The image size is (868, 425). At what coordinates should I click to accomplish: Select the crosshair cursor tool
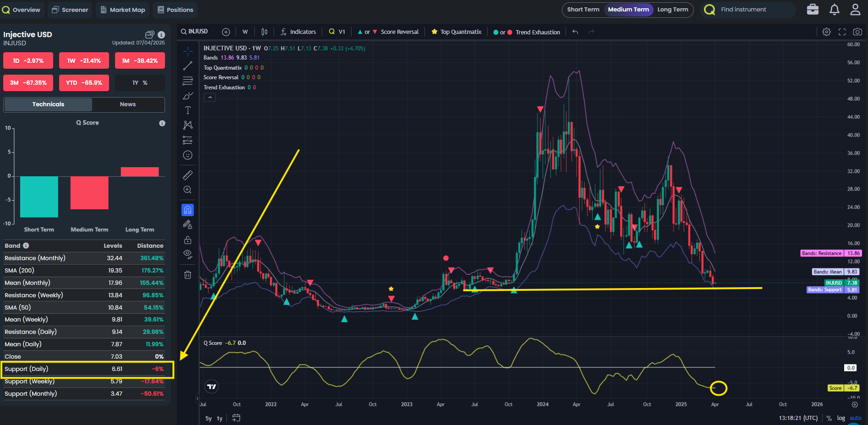[188, 51]
